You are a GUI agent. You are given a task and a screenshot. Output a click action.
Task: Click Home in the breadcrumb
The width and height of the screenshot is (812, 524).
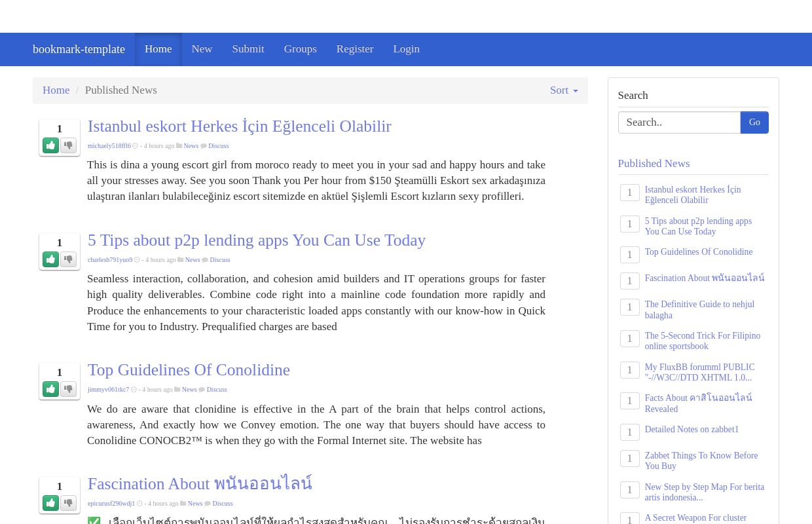56,90
